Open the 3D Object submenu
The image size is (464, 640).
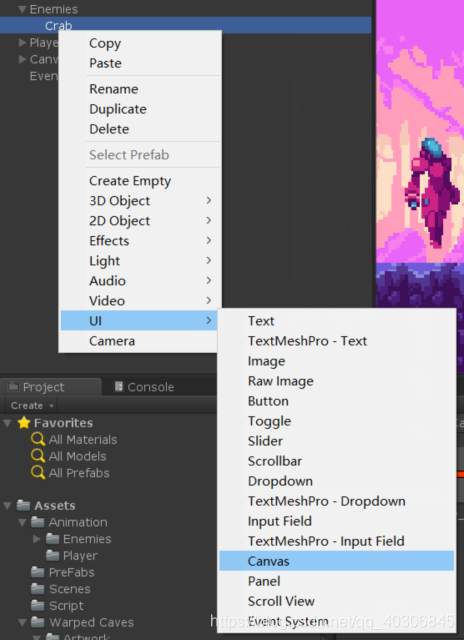(x=140, y=201)
